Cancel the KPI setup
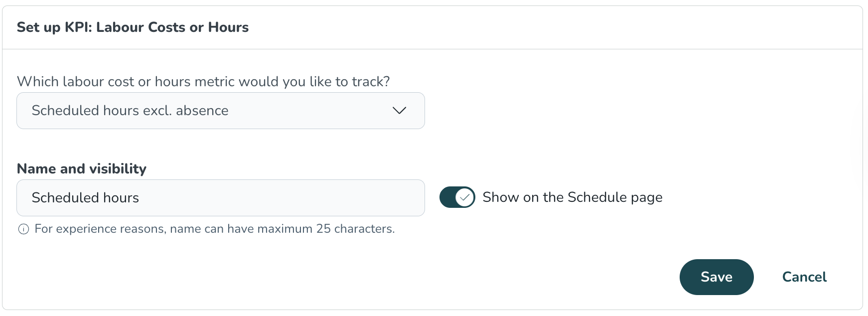 804,277
